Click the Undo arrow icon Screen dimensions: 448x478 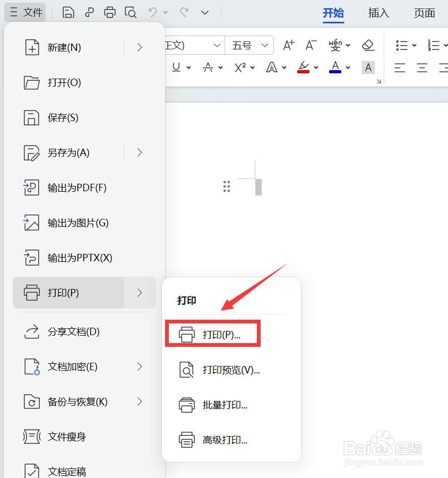153,12
